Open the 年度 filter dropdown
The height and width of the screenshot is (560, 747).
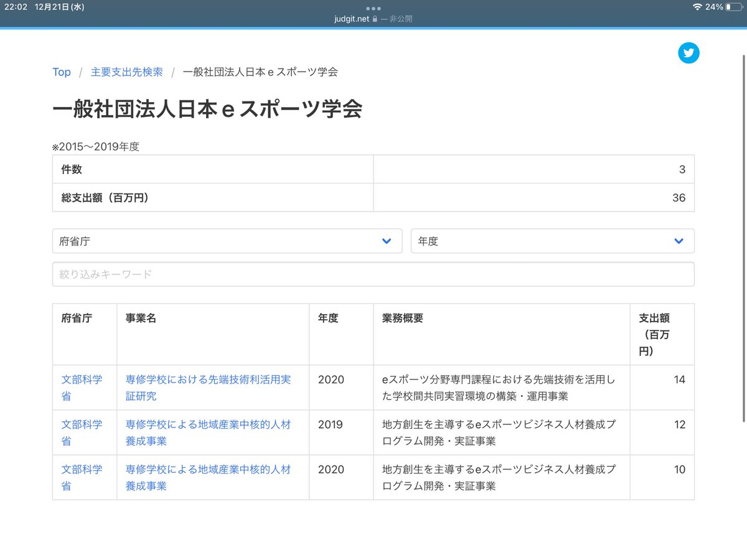pos(552,241)
